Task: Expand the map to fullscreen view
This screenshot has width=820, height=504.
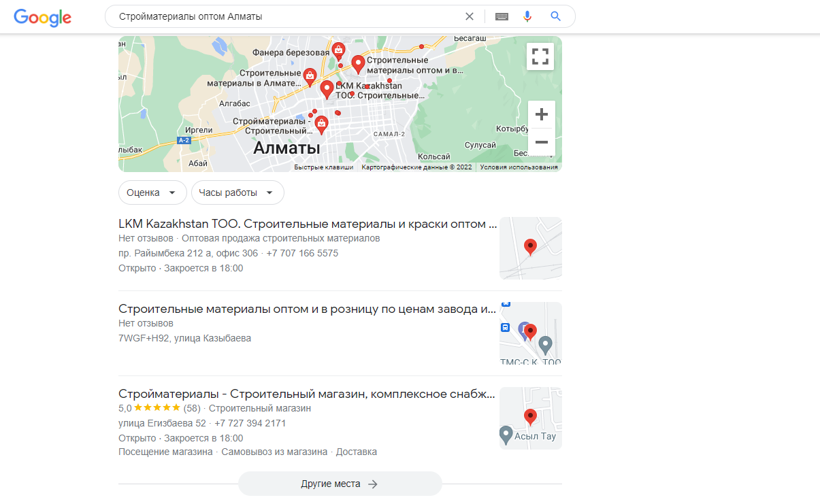Action: 540,56
